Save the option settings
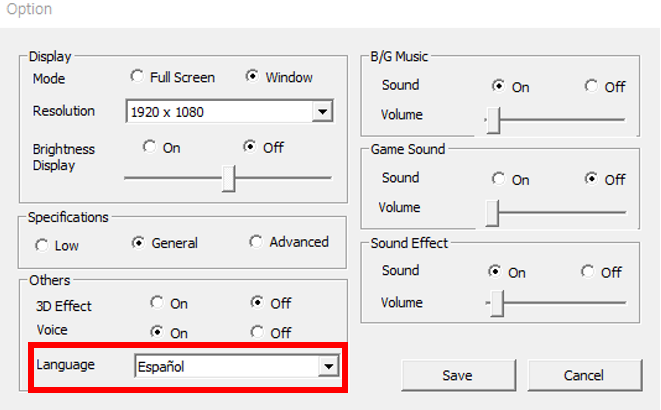The image size is (661, 410). 457,375
